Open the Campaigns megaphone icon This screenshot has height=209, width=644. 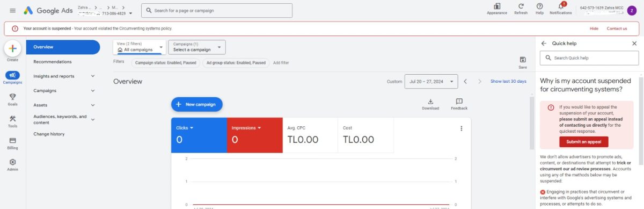click(x=12, y=75)
